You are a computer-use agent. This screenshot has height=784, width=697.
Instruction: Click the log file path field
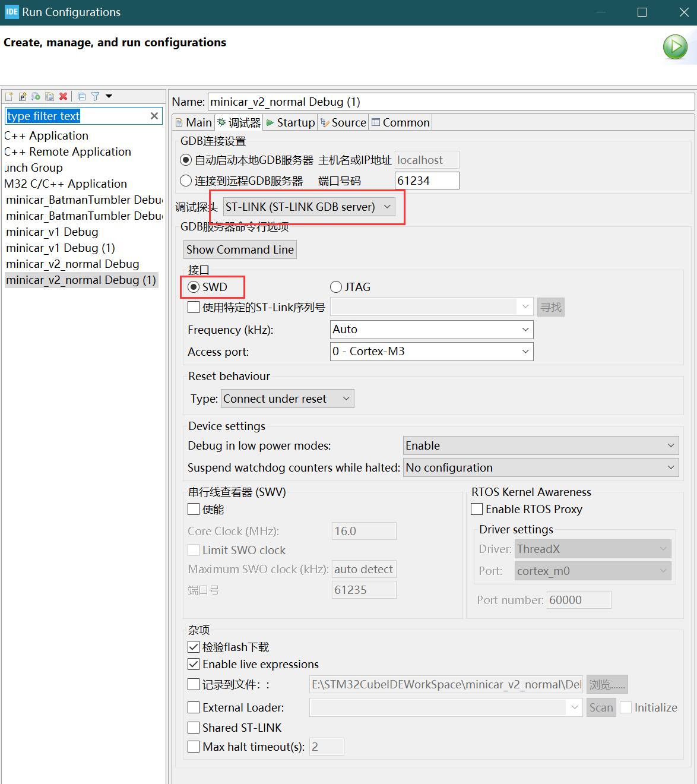pyautogui.click(x=446, y=684)
